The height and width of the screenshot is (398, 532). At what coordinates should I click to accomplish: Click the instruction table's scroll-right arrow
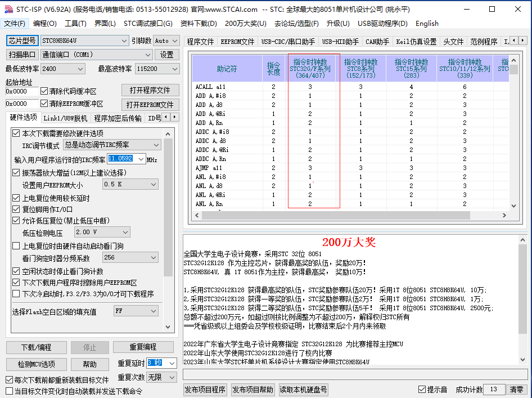pyautogui.click(x=504, y=215)
